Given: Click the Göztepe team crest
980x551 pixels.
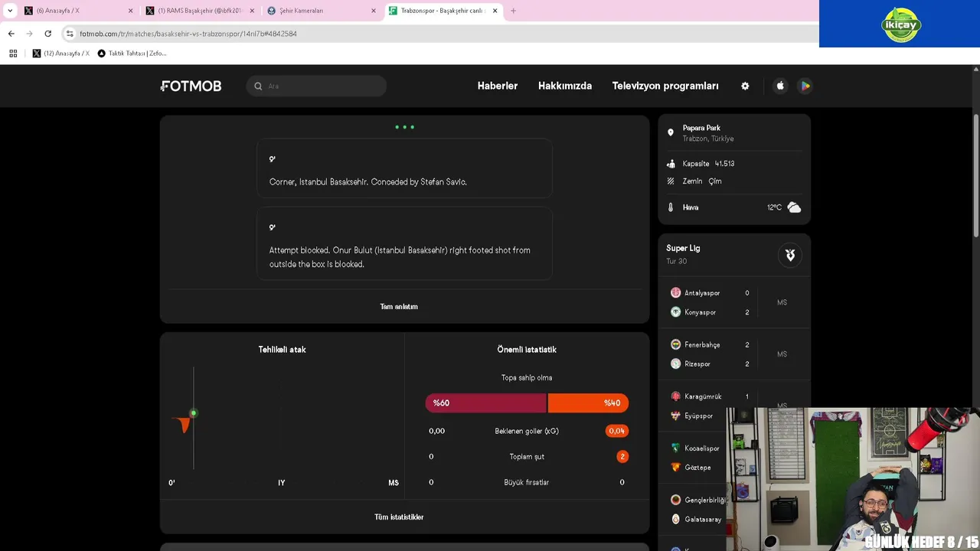Looking at the screenshot, I should (x=675, y=468).
